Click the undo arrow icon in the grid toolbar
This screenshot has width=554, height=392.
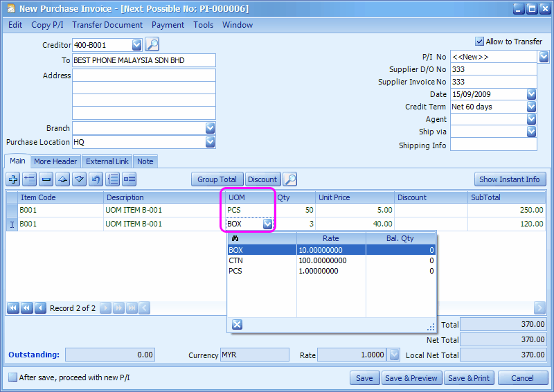click(96, 179)
